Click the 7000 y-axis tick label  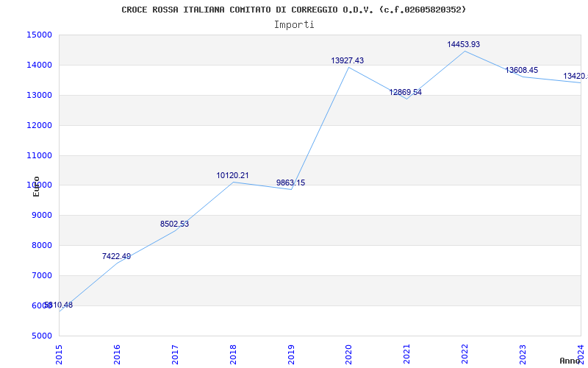click(x=41, y=275)
